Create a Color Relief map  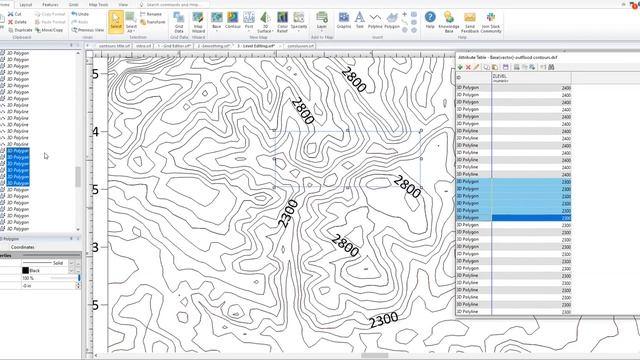click(282, 22)
